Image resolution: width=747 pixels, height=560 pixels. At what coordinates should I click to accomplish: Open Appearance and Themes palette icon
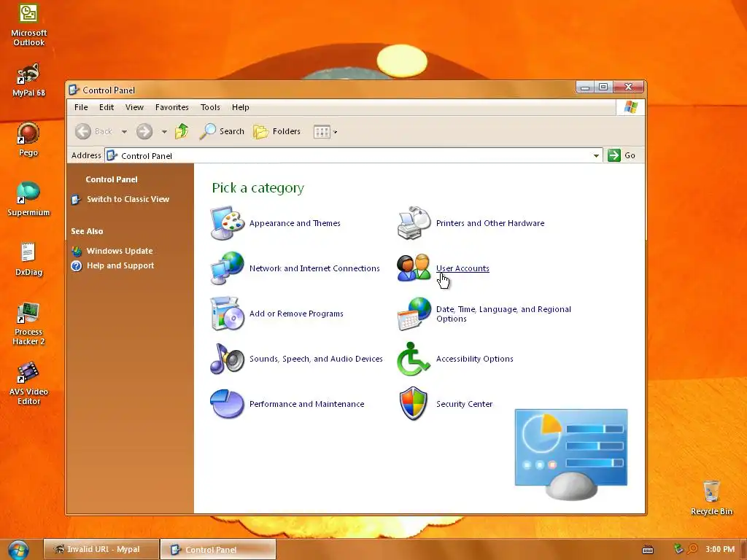tap(228, 223)
